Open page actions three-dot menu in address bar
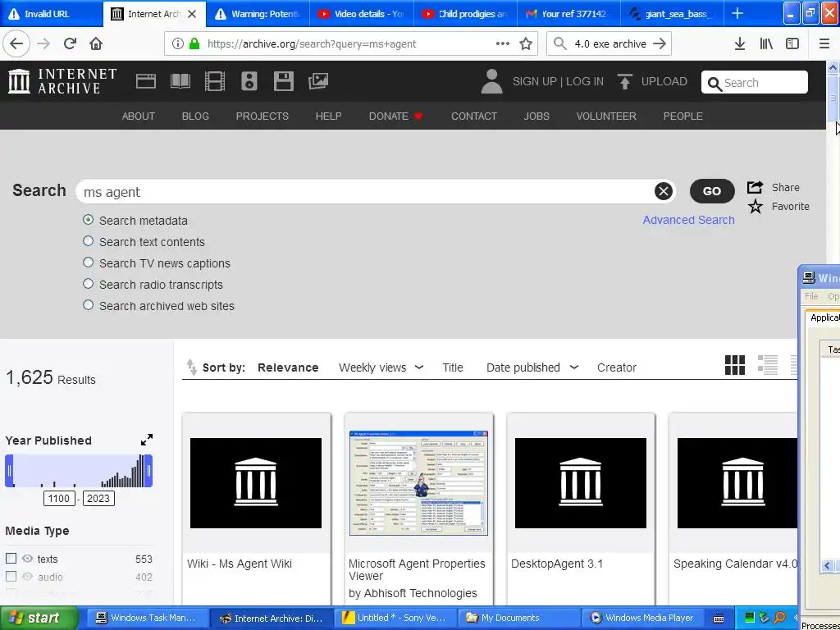 coord(503,43)
